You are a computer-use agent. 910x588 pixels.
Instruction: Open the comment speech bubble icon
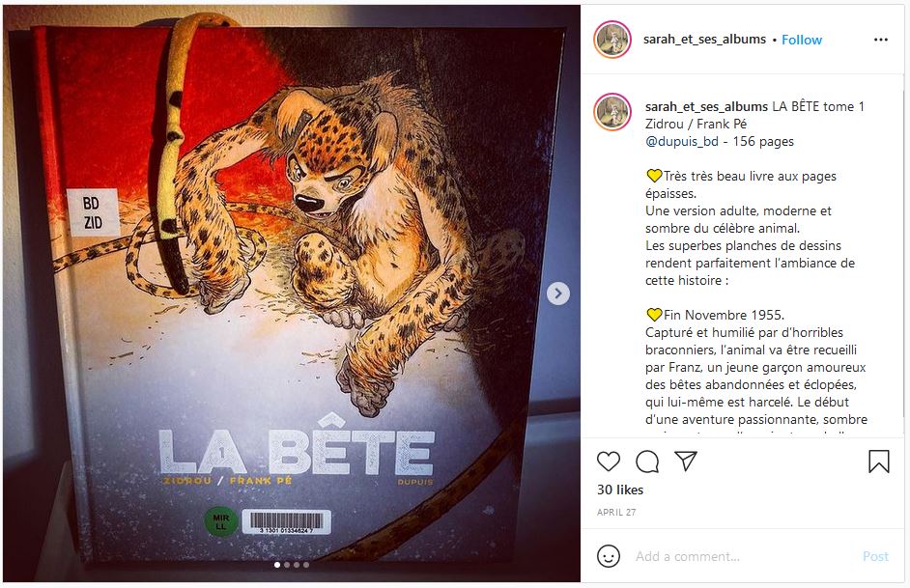click(646, 462)
